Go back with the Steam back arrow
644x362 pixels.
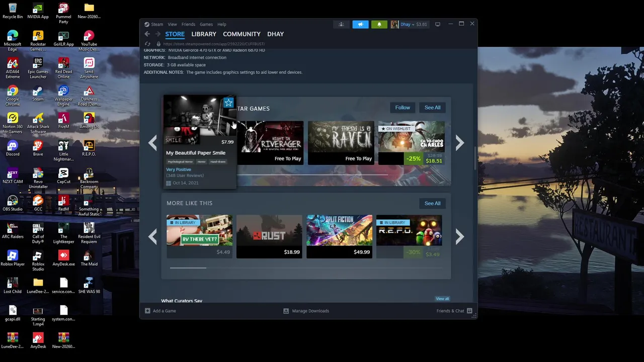(147, 34)
